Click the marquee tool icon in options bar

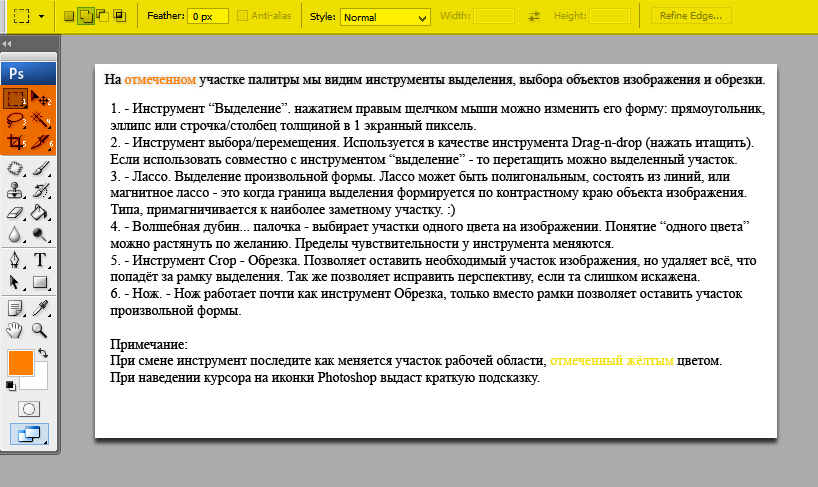(x=21, y=16)
